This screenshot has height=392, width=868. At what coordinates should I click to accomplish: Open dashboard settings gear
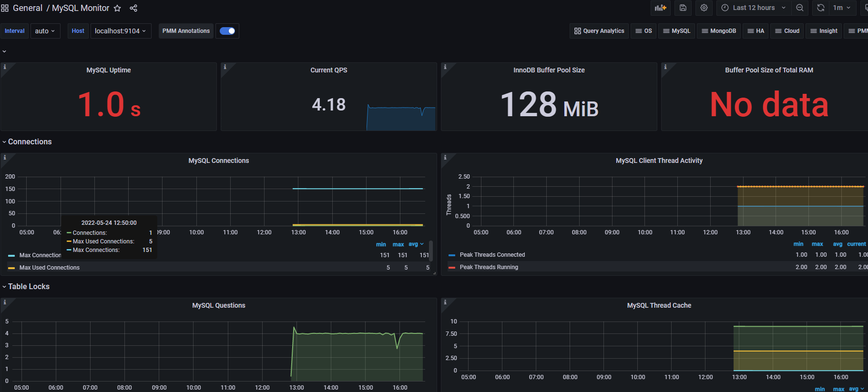click(x=704, y=8)
